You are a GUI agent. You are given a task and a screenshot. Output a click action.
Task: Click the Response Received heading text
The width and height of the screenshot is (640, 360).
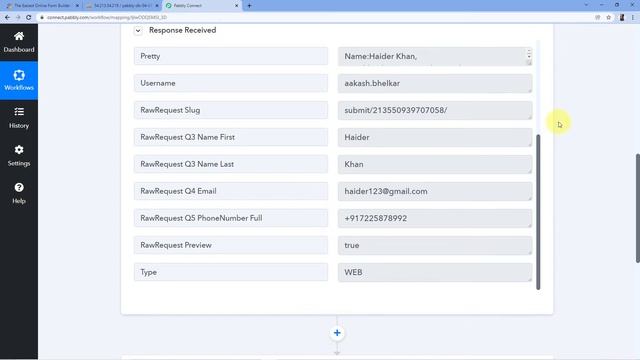point(182,30)
